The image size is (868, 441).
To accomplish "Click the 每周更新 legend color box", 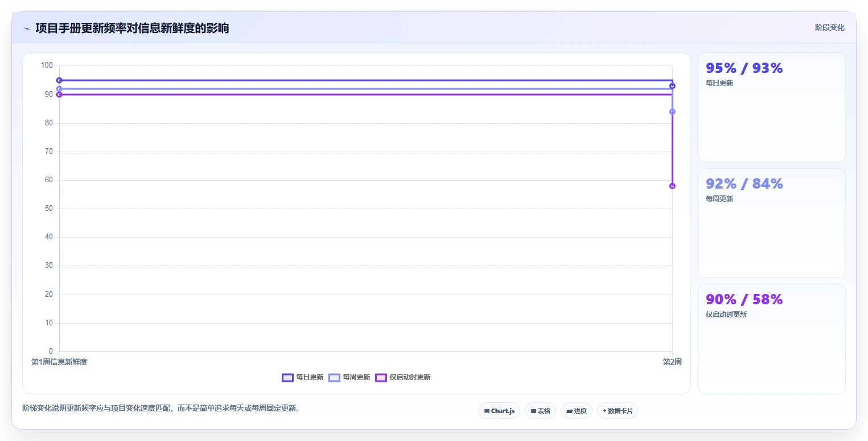I will (x=335, y=377).
